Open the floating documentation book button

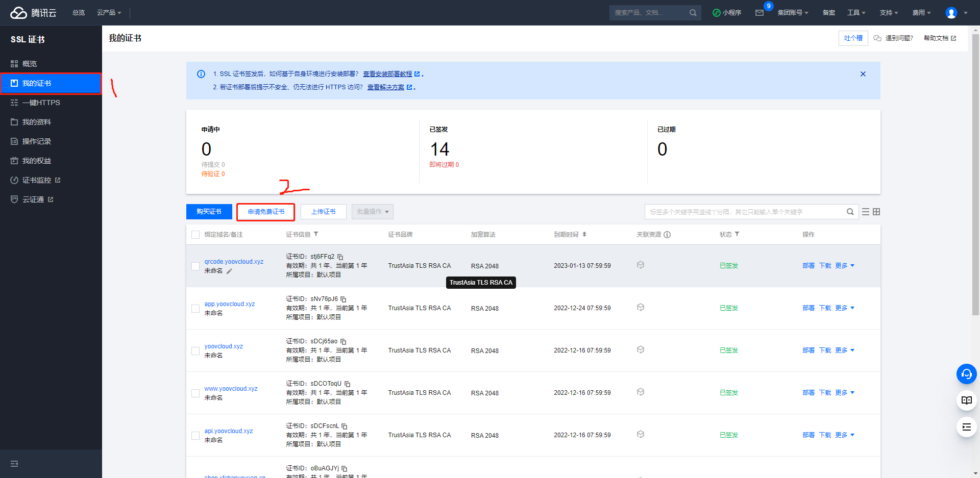(x=967, y=400)
